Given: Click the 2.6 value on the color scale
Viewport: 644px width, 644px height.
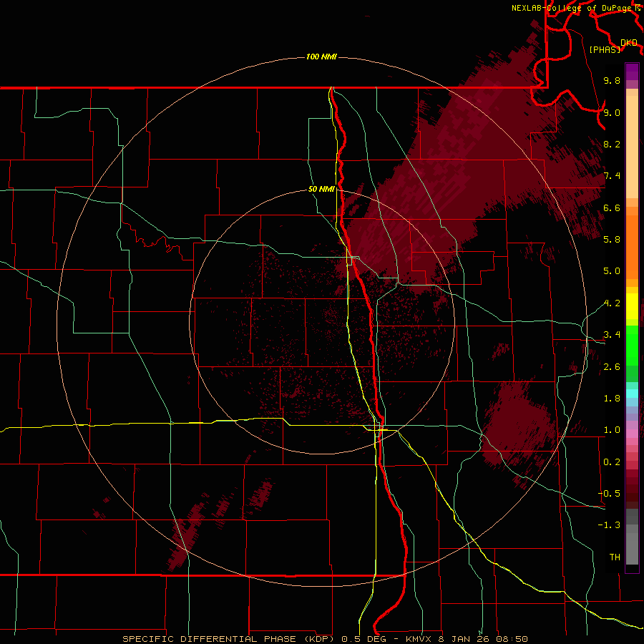Looking at the screenshot, I should [x=612, y=367].
